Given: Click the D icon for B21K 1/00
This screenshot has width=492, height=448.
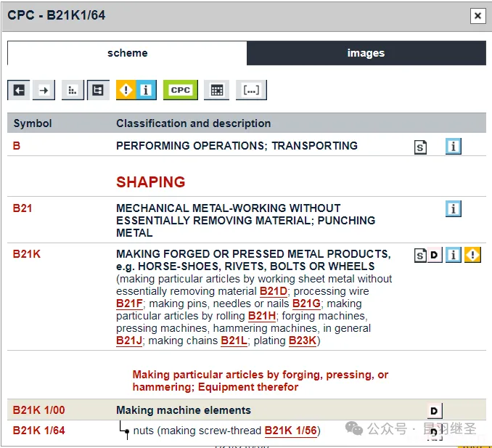Looking at the screenshot, I should (x=435, y=411).
